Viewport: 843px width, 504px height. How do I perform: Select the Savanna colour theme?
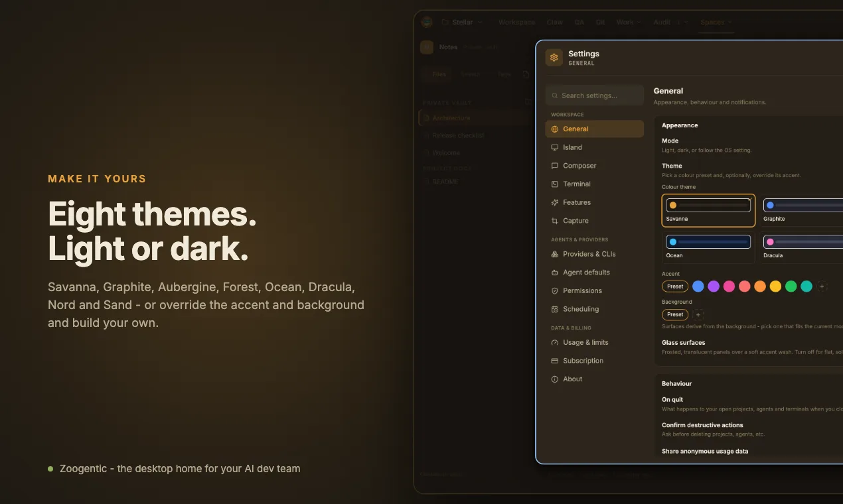point(708,210)
